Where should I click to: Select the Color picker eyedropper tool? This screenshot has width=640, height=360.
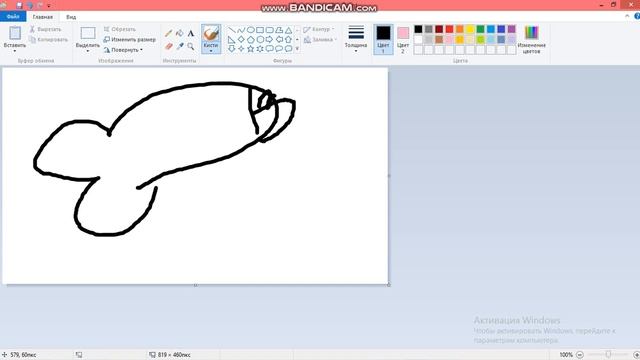click(180, 47)
